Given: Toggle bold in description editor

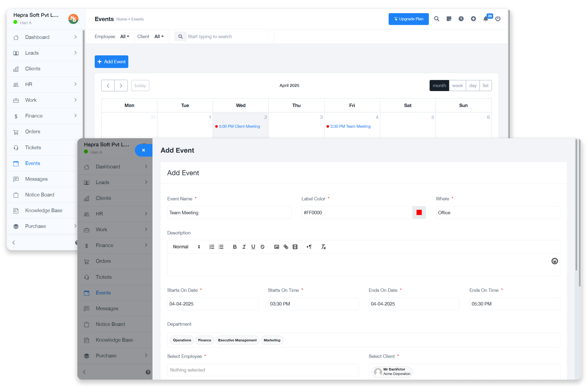Looking at the screenshot, I should click(234, 247).
